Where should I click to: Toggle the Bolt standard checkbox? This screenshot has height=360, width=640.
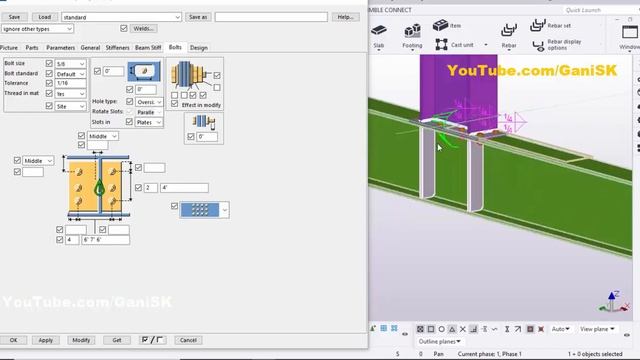click(x=49, y=73)
